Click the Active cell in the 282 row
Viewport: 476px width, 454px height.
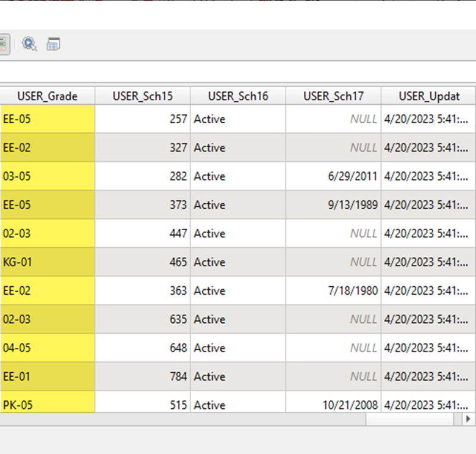(x=238, y=176)
